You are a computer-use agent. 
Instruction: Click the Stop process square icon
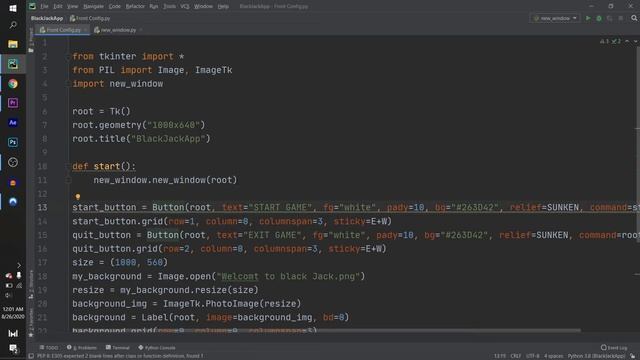click(x=620, y=18)
